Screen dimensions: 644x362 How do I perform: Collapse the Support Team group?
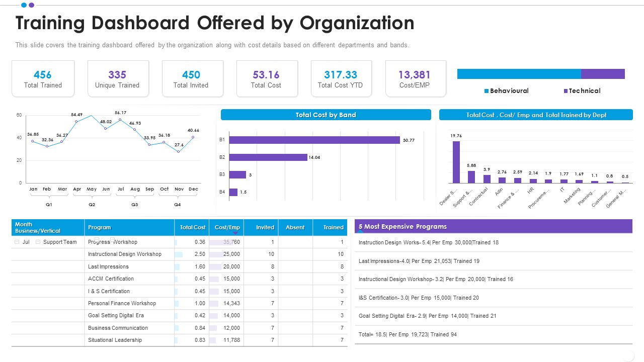[38, 242]
